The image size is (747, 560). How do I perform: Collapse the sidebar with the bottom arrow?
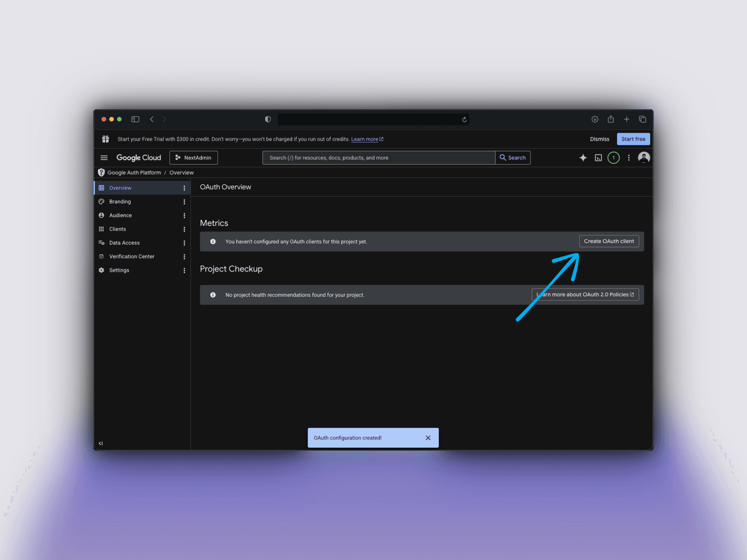tap(101, 443)
